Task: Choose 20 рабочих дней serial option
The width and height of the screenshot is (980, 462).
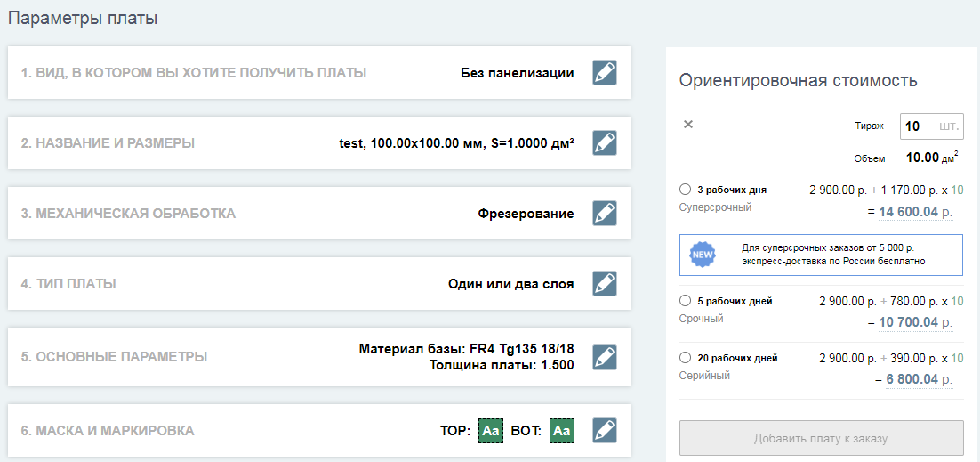Action: coord(685,358)
